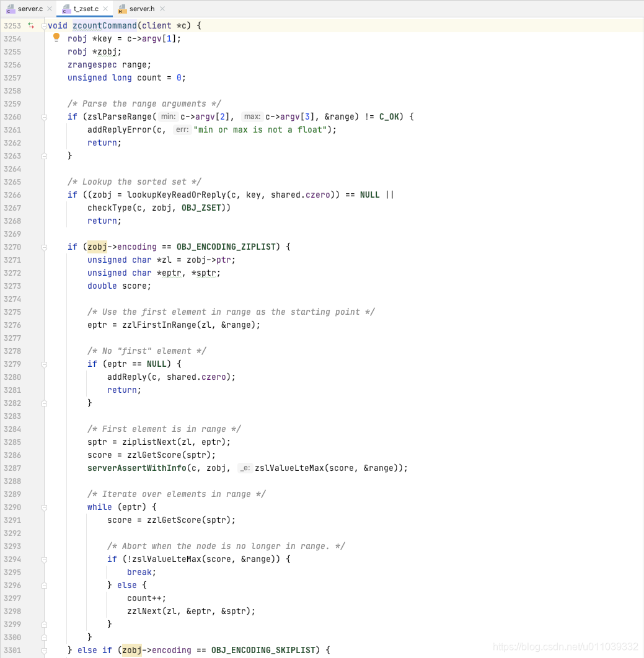
Task: Click the red arrows gutter icon on line 3253
Action: coord(31,25)
